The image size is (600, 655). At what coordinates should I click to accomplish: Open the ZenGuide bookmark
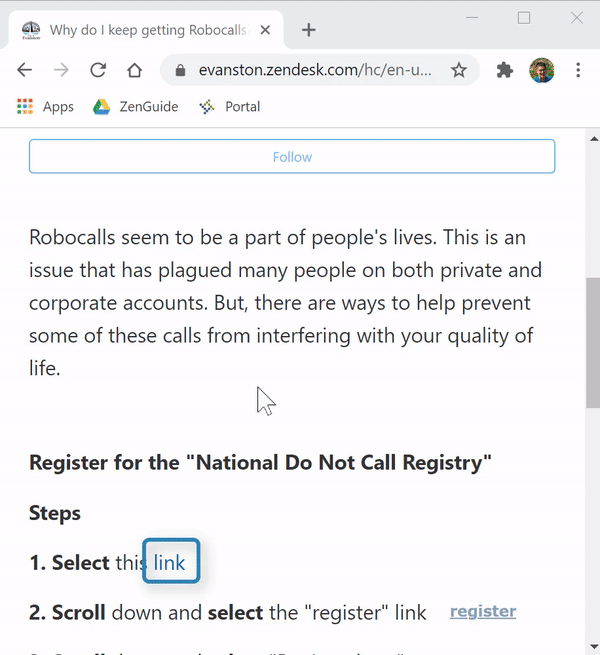click(135, 107)
